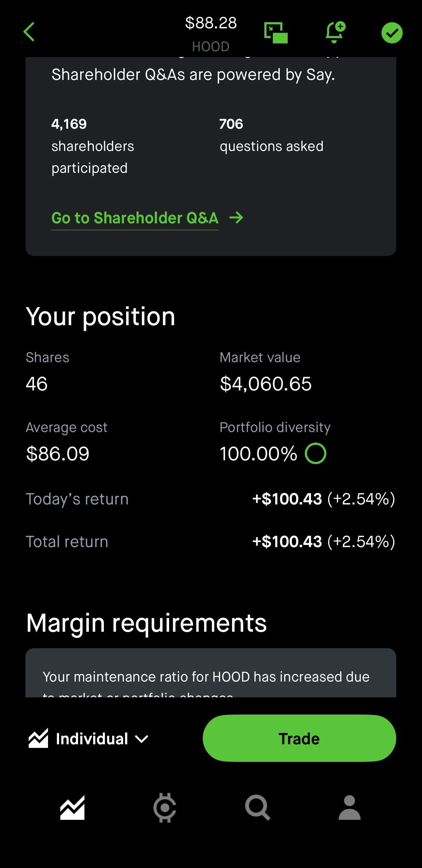Screen dimensions: 422x868
Task: Tap the portfolio diversity circle indicator
Action: click(315, 454)
